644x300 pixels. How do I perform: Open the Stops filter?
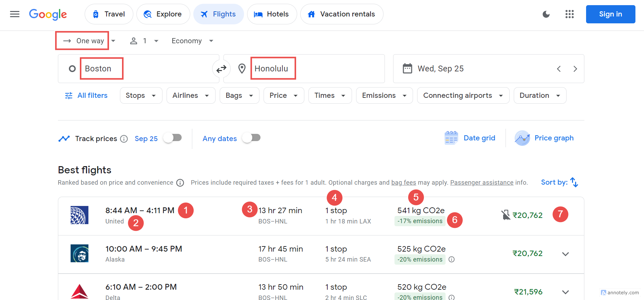tap(141, 95)
